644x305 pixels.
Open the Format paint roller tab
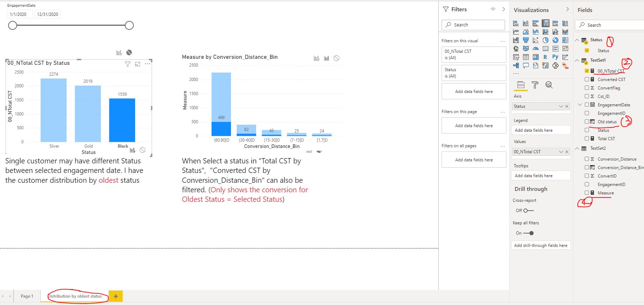coord(535,85)
